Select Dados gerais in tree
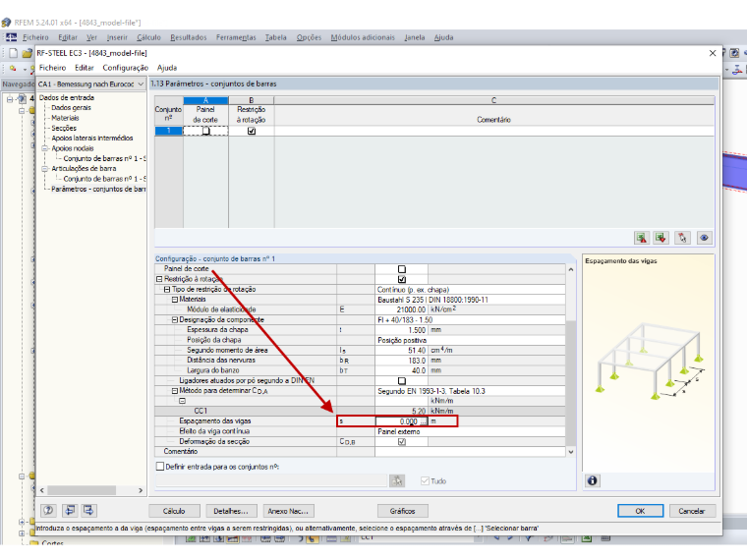 (x=71, y=108)
